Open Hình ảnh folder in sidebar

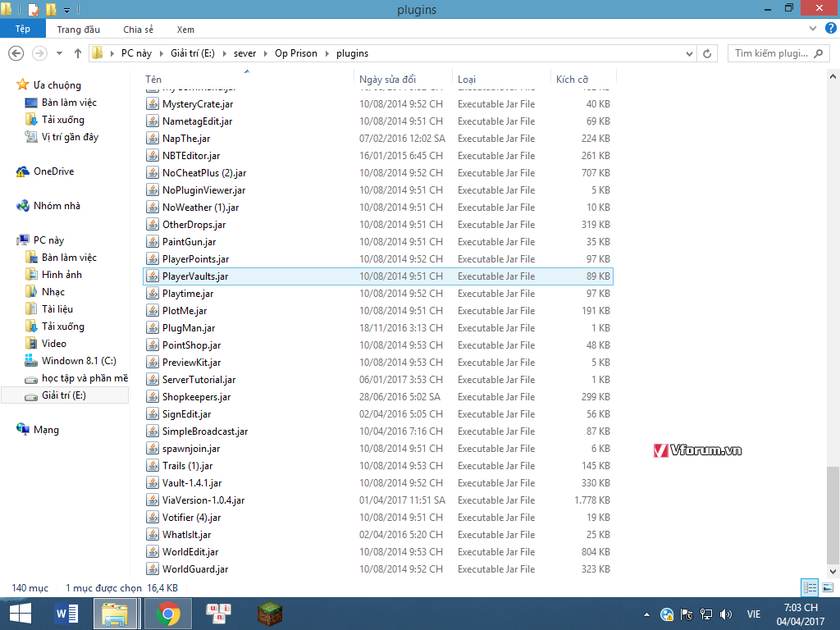62,275
